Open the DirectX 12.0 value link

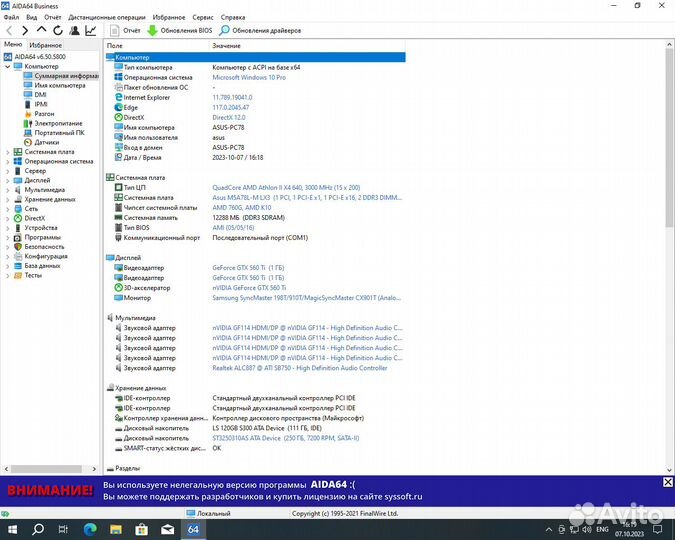tap(229, 118)
